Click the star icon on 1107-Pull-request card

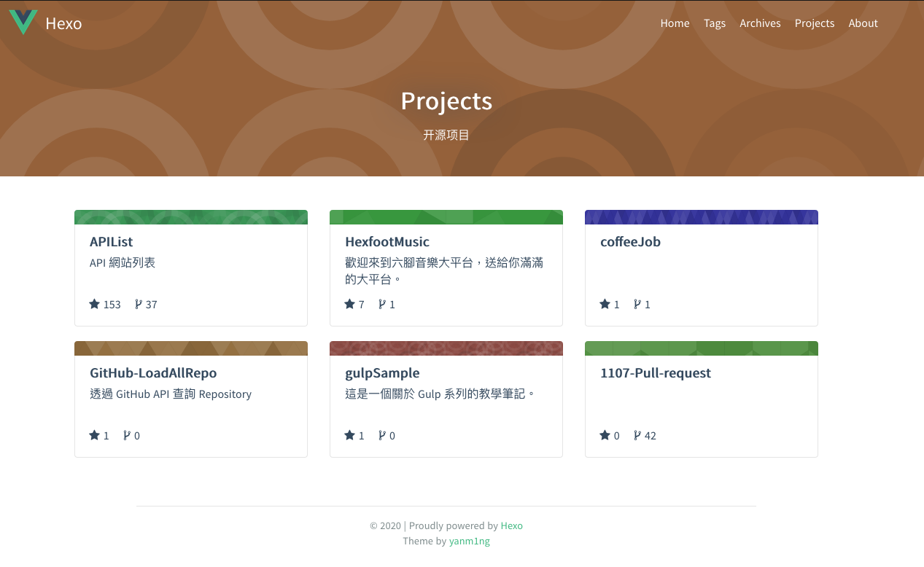coord(605,435)
